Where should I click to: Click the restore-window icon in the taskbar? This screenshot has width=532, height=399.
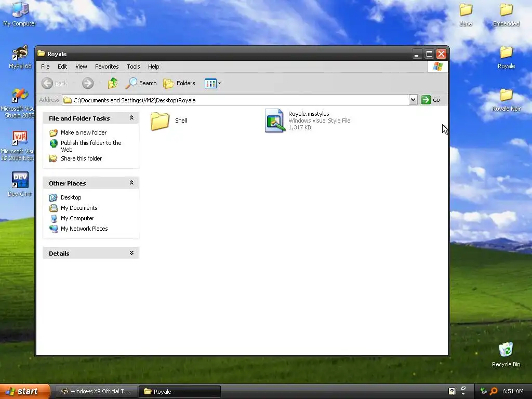point(463,389)
